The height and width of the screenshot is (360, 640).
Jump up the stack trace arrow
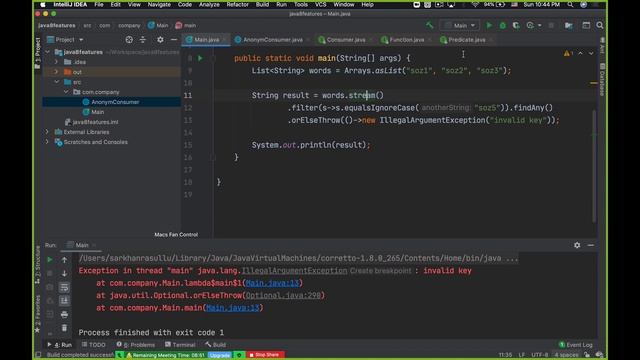tap(64, 260)
